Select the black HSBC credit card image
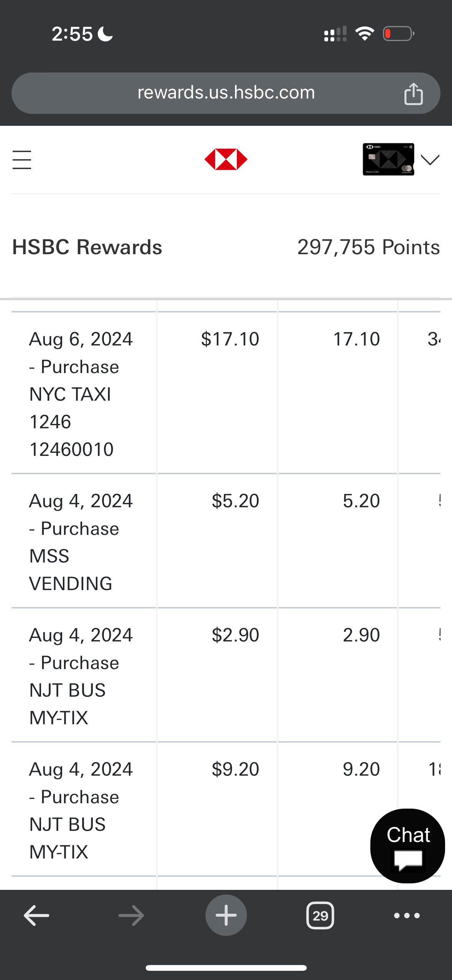 coord(388,159)
